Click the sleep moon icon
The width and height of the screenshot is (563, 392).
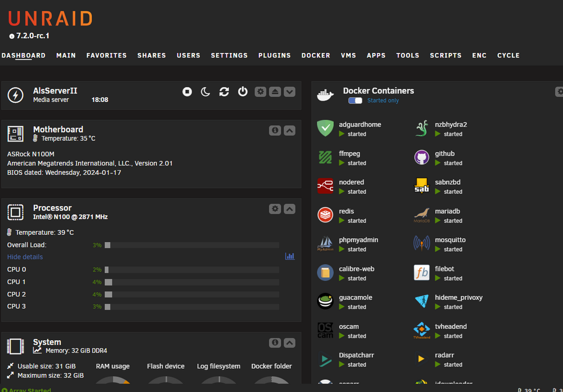tap(205, 92)
